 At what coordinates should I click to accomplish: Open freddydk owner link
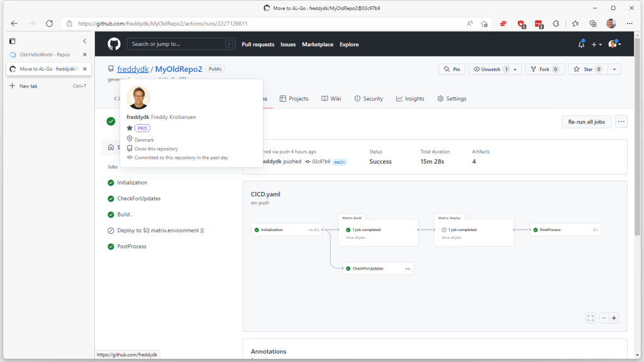click(x=133, y=69)
